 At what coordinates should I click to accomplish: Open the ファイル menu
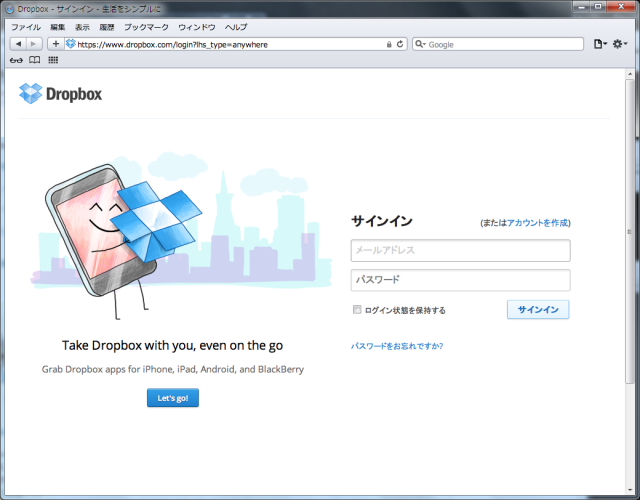pyautogui.click(x=26, y=27)
